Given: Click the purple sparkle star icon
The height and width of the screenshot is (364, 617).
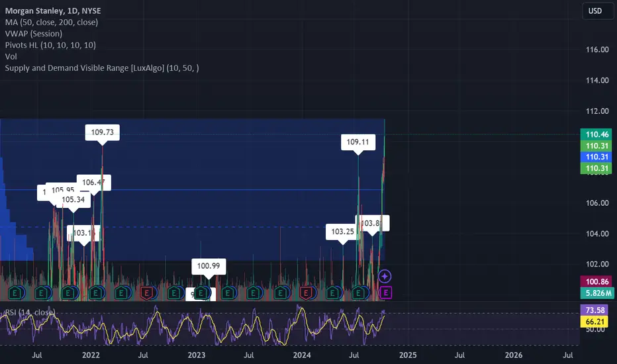Looking at the screenshot, I should [385, 276].
